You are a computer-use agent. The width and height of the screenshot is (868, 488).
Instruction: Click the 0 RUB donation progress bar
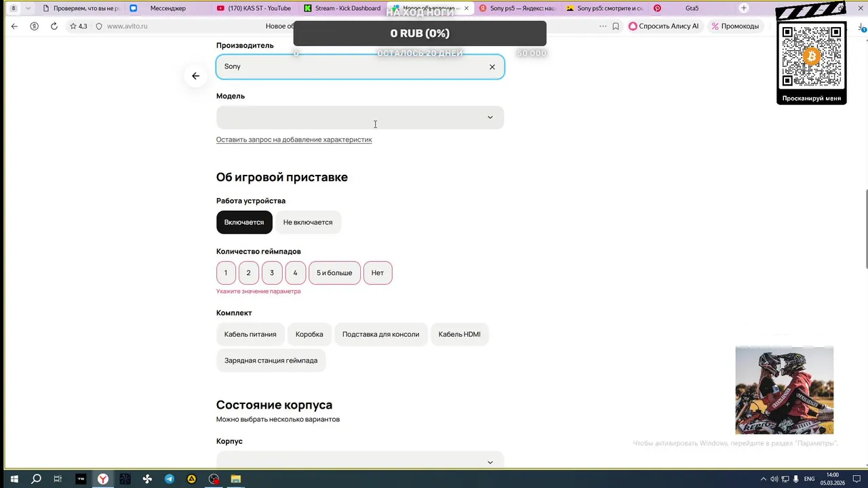[x=420, y=33]
